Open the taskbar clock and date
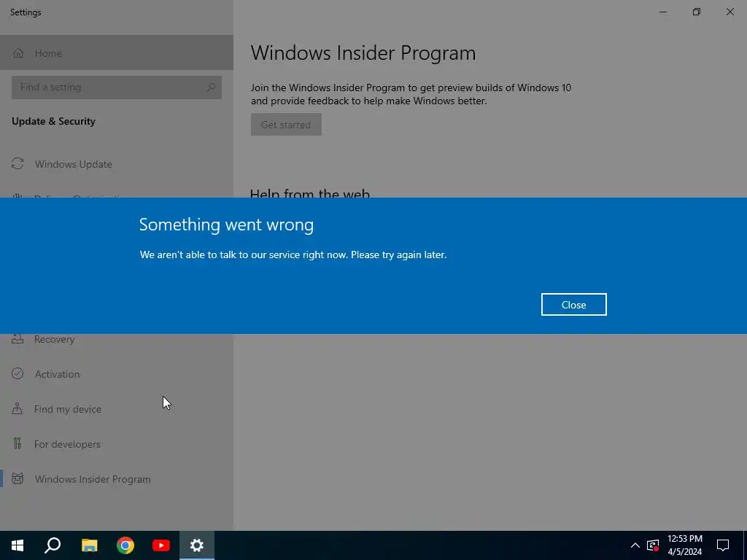Image resolution: width=747 pixels, height=560 pixels. tap(684, 545)
